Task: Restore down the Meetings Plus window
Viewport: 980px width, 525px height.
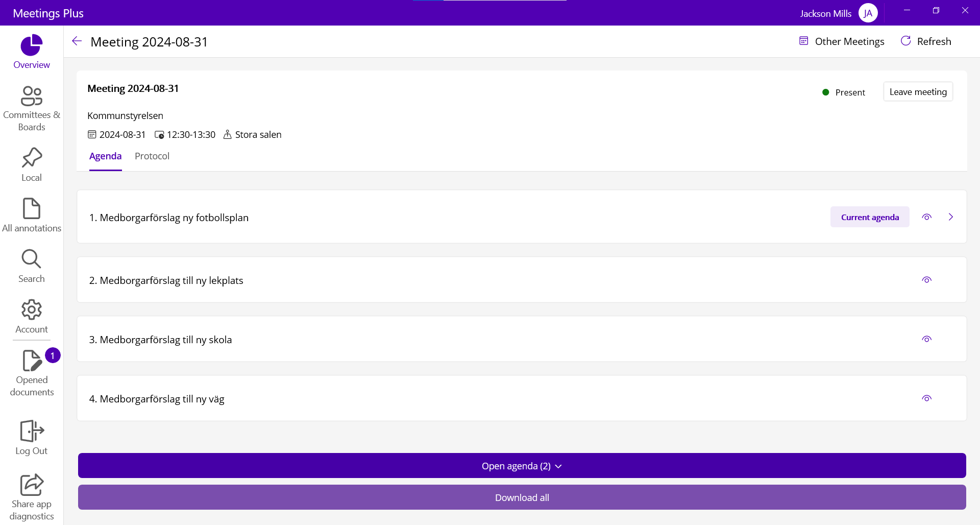Action: tap(936, 10)
